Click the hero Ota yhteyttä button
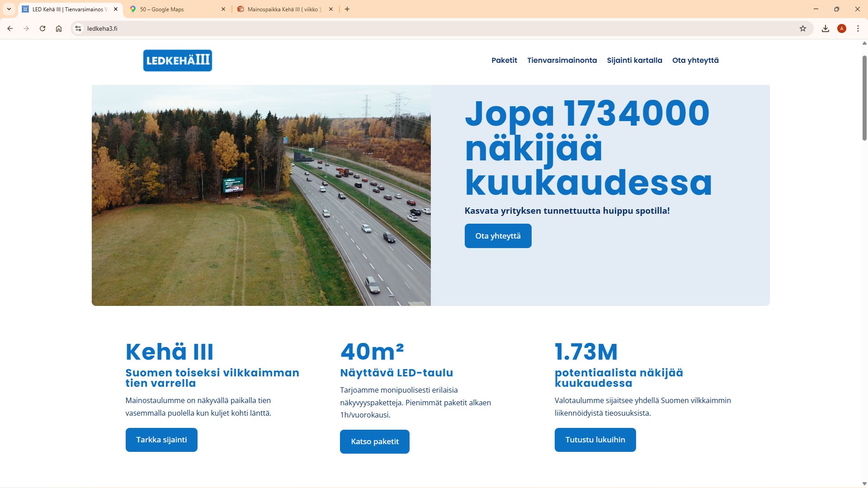868x488 pixels. (x=498, y=236)
